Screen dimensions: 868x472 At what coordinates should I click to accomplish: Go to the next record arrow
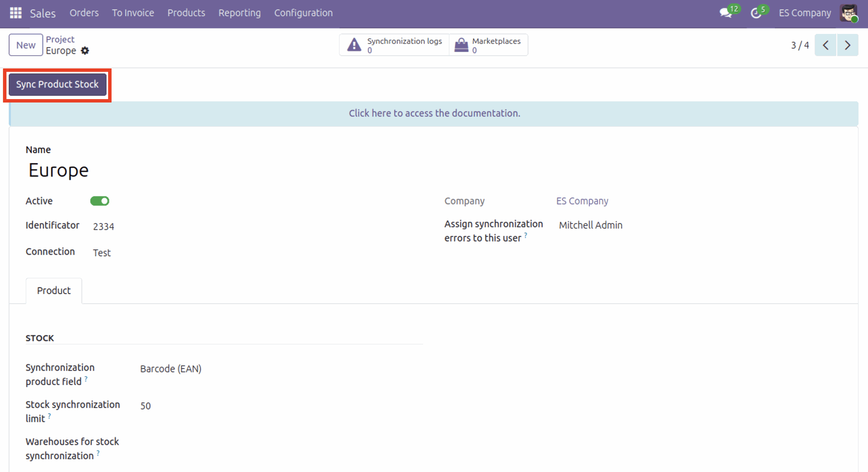point(847,45)
